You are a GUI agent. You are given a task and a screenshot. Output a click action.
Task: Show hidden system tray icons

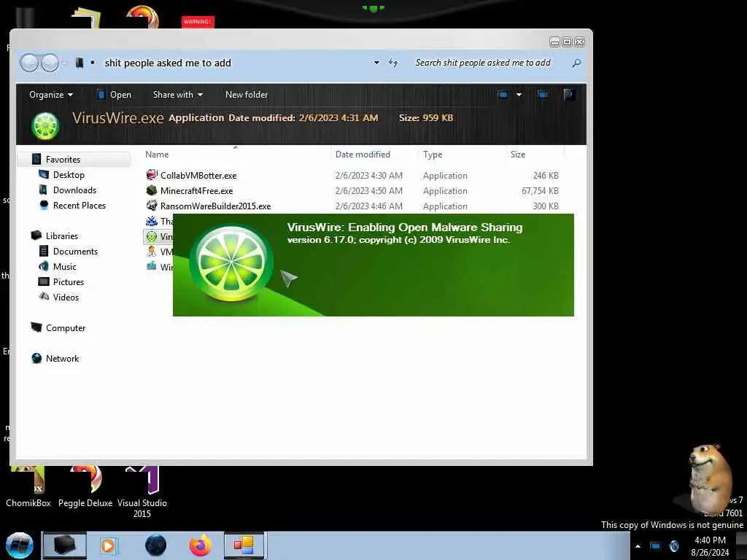(638, 546)
